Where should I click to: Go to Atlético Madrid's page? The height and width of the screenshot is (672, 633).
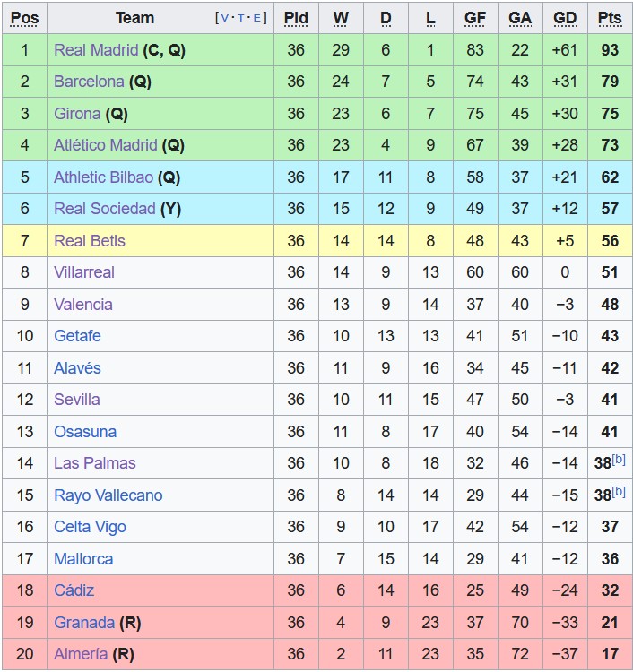(106, 145)
